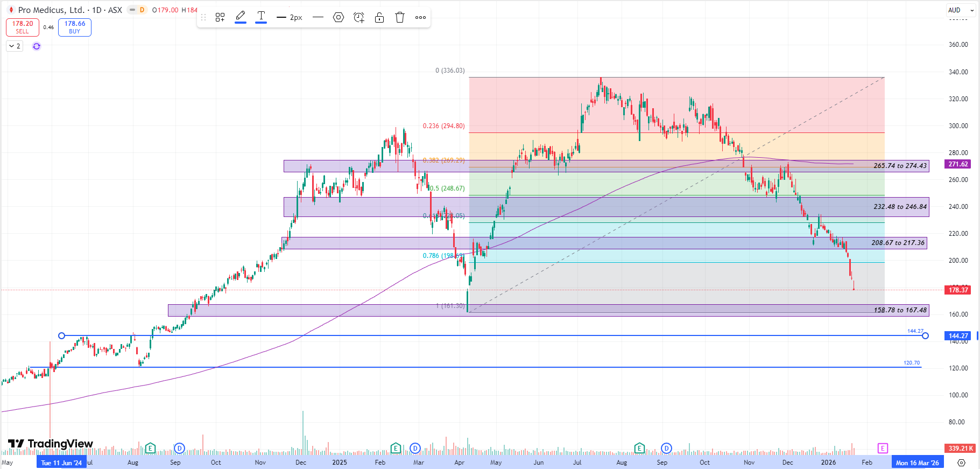
Task: Open chart settings gear in bottom-right
Action: coord(962,463)
